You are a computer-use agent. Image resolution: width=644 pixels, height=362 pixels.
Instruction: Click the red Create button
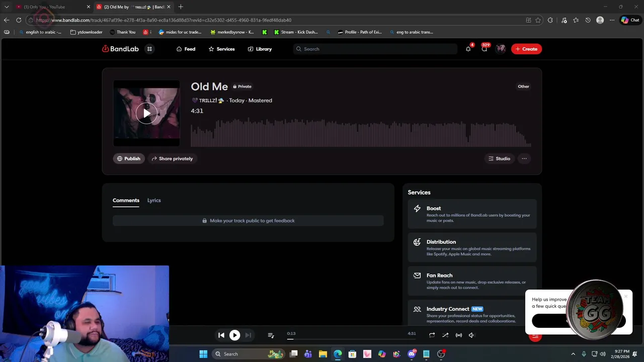[526, 49]
